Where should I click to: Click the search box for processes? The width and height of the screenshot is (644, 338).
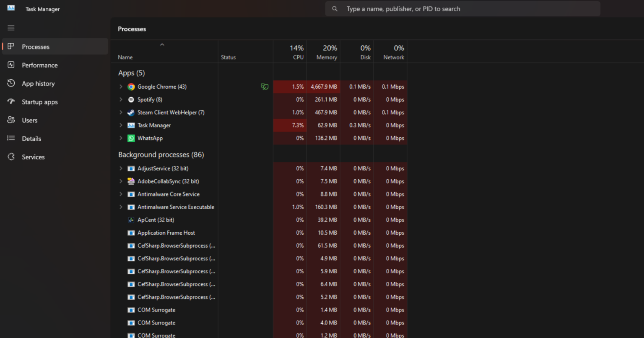click(x=462, y=9)
